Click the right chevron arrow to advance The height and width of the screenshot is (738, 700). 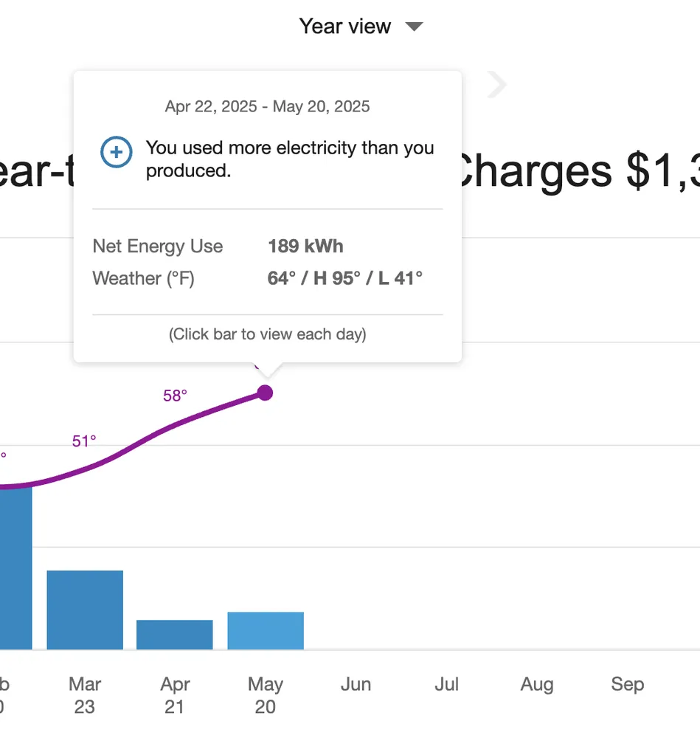(x=496, y=84)
